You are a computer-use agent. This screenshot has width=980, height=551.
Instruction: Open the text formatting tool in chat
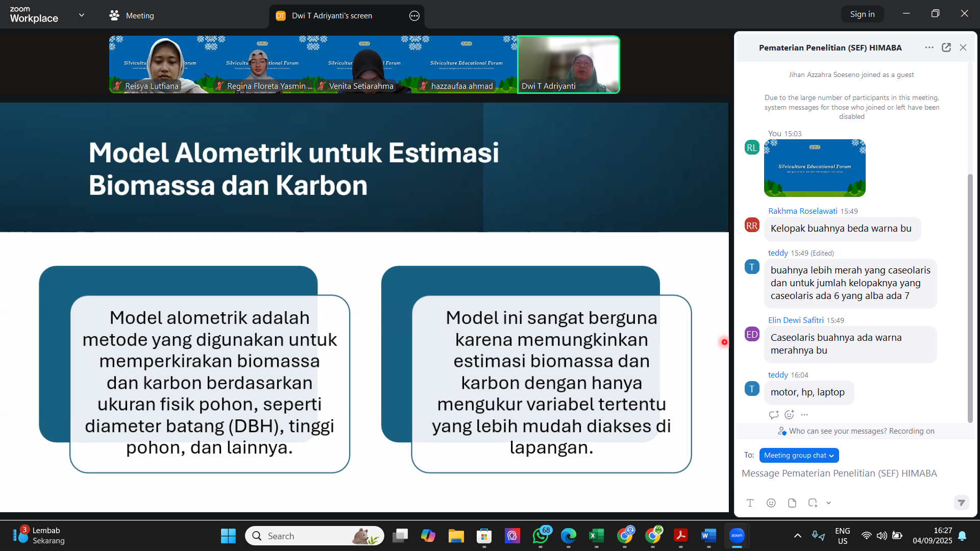coord(750,503)
